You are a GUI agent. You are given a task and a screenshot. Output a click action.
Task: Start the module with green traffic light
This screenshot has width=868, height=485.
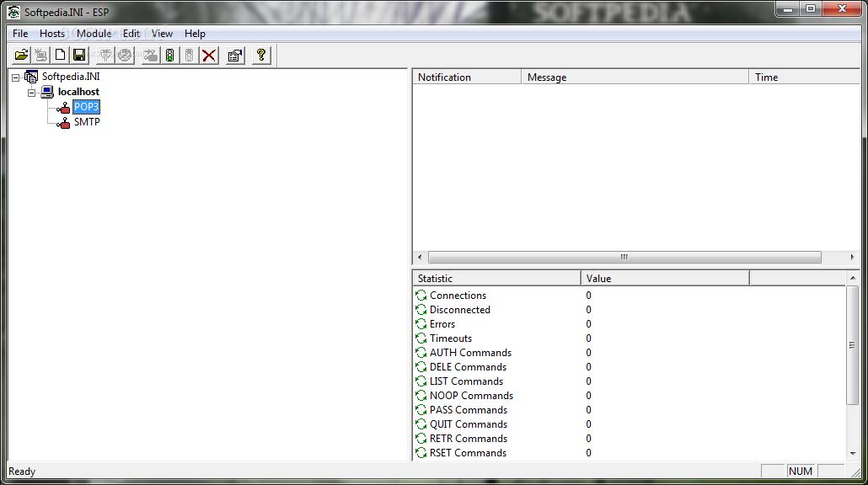coord(170,56)
